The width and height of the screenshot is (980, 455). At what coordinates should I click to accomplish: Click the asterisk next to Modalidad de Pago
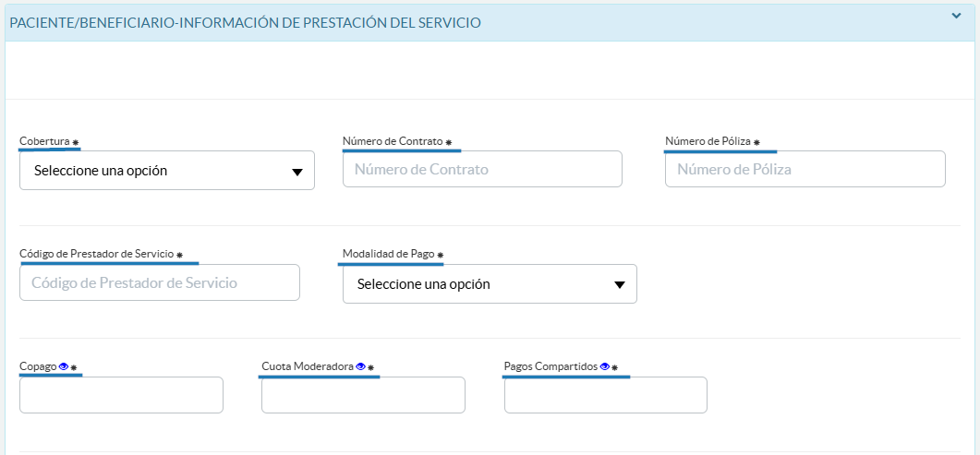441,255
